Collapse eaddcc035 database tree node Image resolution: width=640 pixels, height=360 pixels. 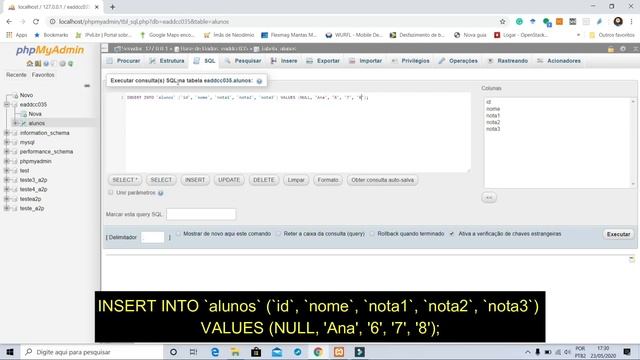(x=7, y=104)
